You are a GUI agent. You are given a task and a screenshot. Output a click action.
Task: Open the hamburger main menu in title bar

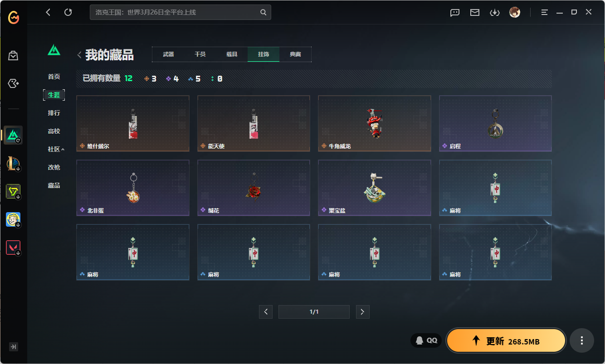545,12
